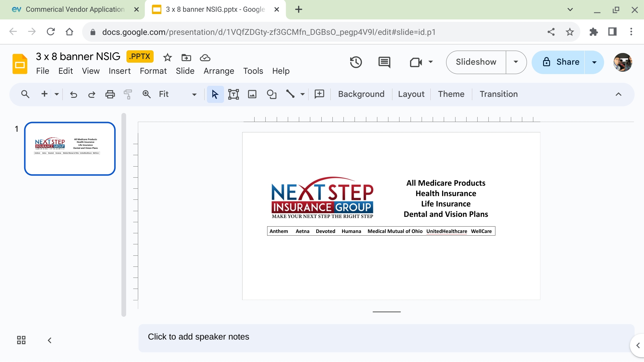Click the video camera meeting icon
The width and height of the screenshot is (644, 362).
pos(416,62)
